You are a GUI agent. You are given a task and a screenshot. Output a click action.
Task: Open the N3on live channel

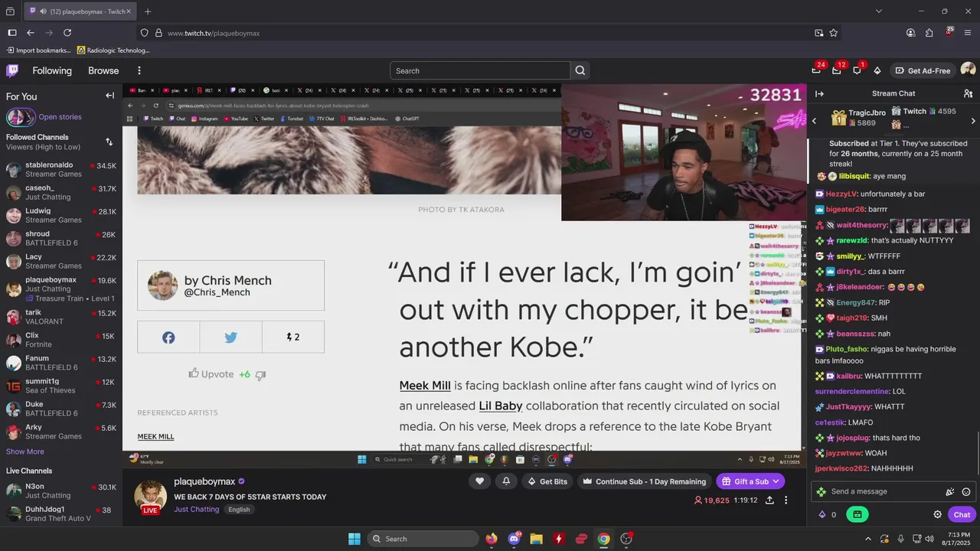tap(61, 491)
